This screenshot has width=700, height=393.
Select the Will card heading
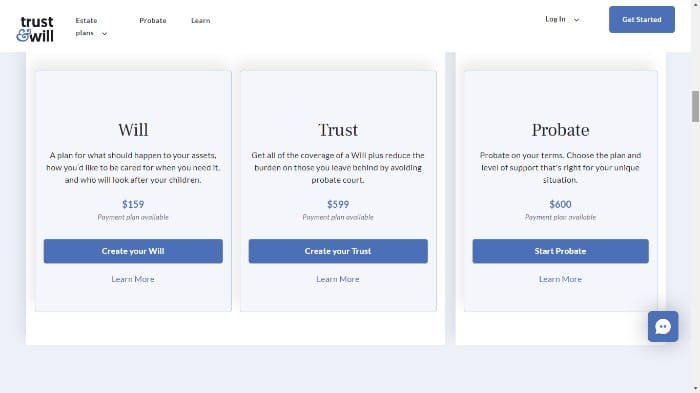(x=133, y=130)
